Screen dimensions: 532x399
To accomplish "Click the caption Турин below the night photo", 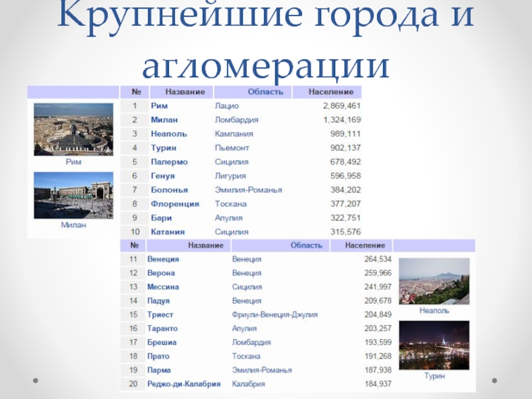I will pyautogui.click(x=434, y=376).
